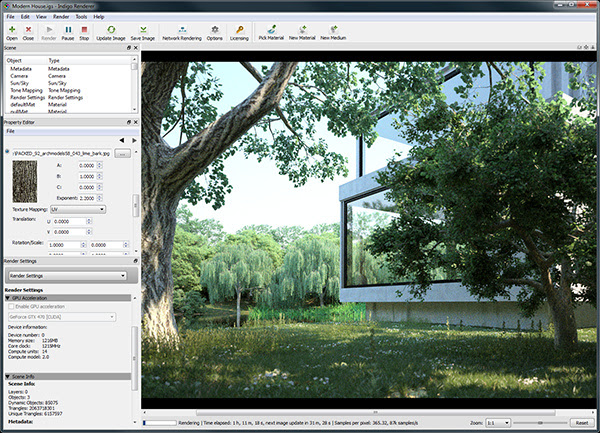Click the Render Settings panel vertical scrollbar
The image size is (600, 433).
click(x=134, y=358)
